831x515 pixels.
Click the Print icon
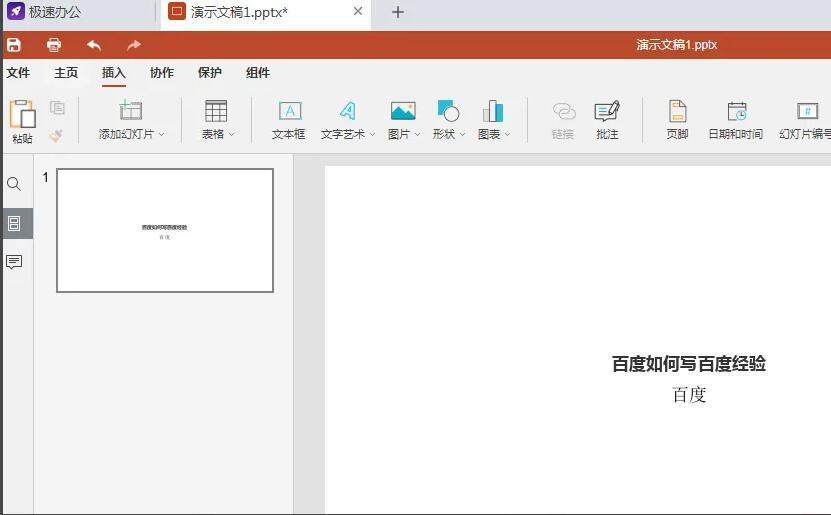coord(54,45)
